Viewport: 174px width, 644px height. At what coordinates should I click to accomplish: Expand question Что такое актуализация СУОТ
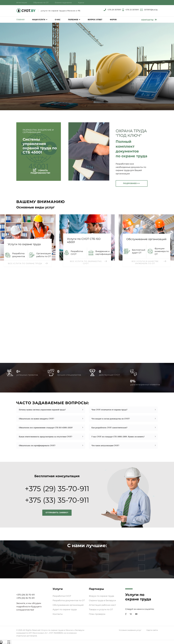pyautogui.click(x=123, y=446)
